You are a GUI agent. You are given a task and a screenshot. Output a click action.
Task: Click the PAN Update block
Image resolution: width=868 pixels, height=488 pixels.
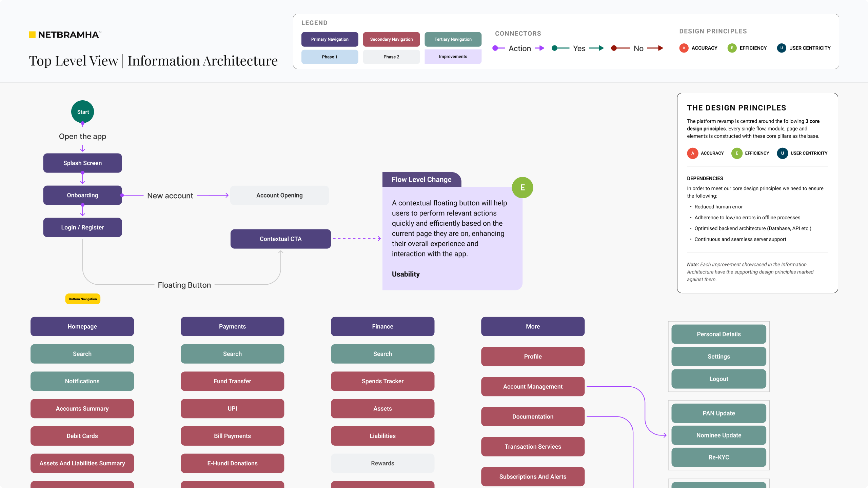pos(718,413)
